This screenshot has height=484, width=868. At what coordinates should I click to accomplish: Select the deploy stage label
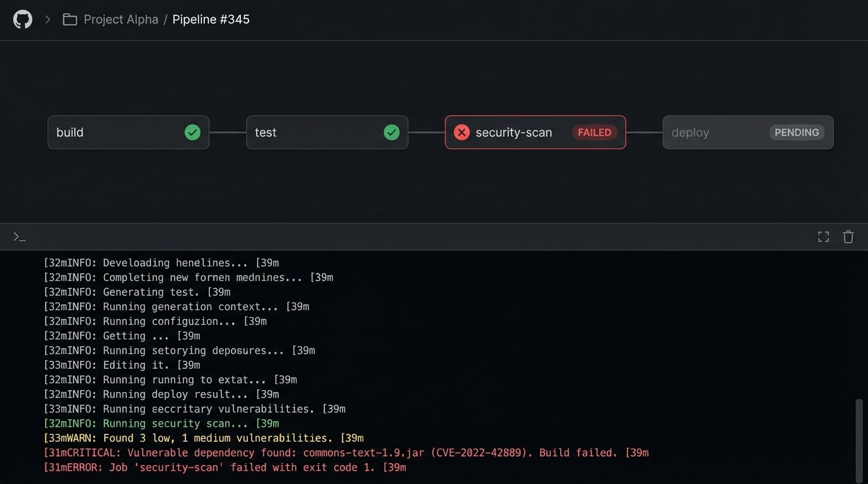[690, 132]
